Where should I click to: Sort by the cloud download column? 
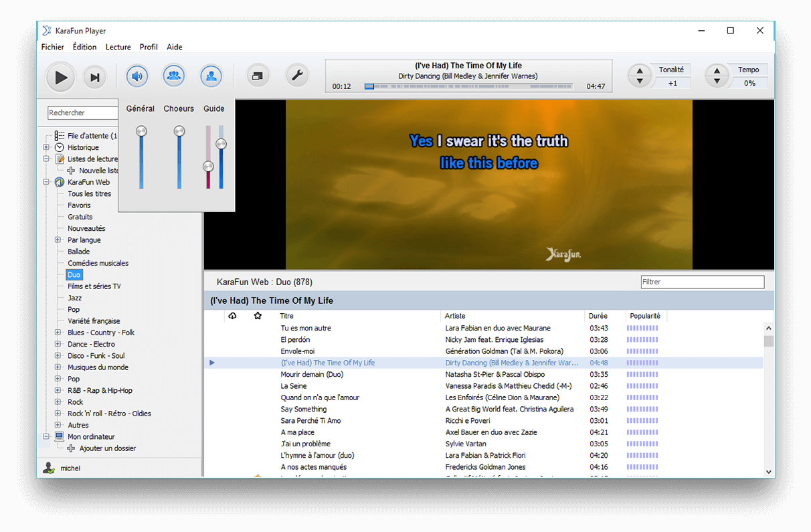point(232,316)
